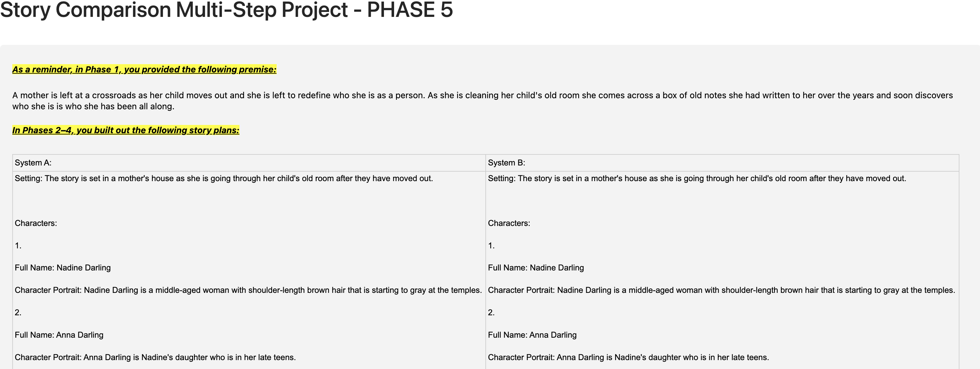Click Nadine's Character Portrait in System B

tap(722, 290)
